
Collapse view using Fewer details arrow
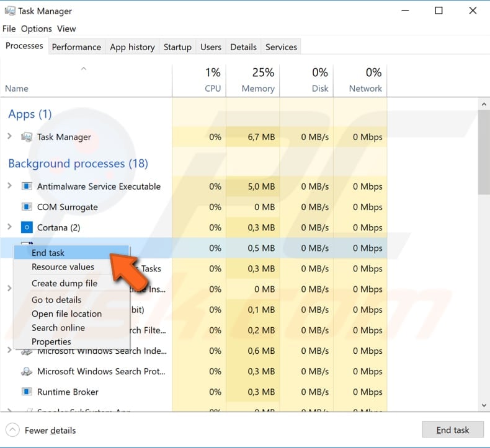pos(12,430)
